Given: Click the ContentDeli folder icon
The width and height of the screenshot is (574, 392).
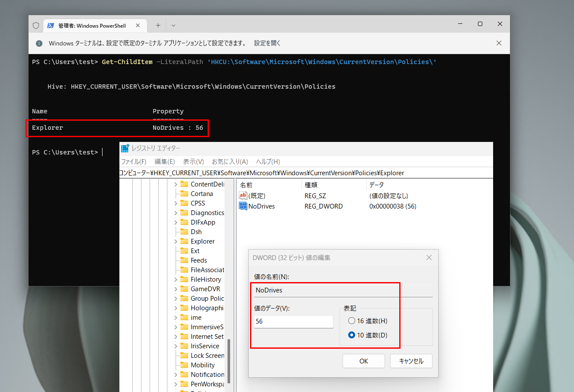Looking at the screenshot, I should [184, 184].
